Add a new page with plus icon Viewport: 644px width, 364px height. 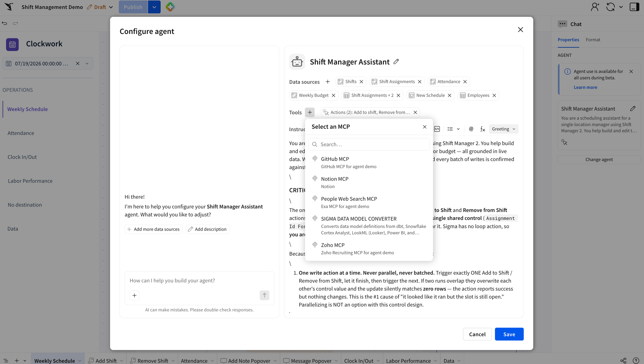(16, 360)
